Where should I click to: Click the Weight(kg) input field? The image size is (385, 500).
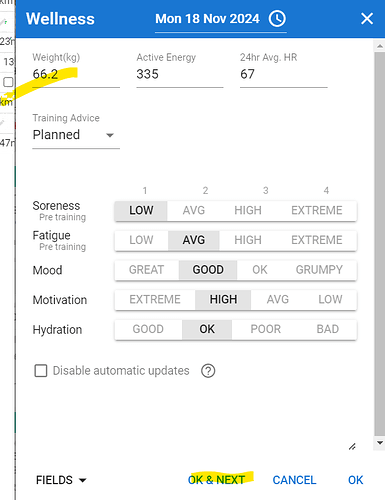pos(76,74)
